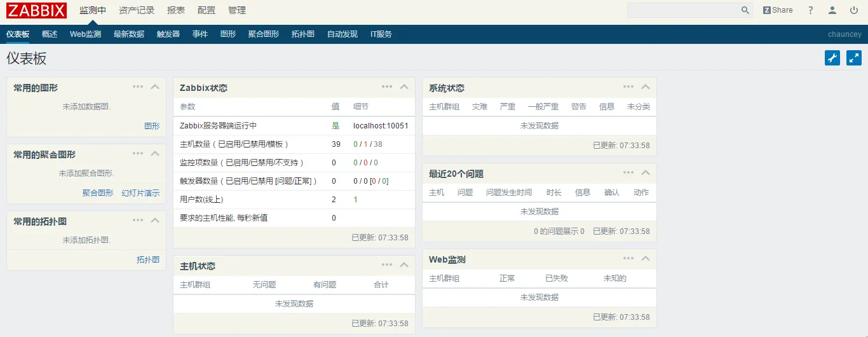Collapse the 主机状态 widget
This screenshot has height=337, width=868.
(404, 265)
